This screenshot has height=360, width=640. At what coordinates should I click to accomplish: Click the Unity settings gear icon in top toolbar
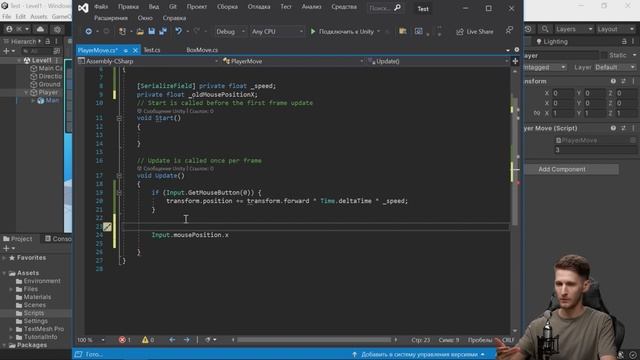click(x=57, y=29)
